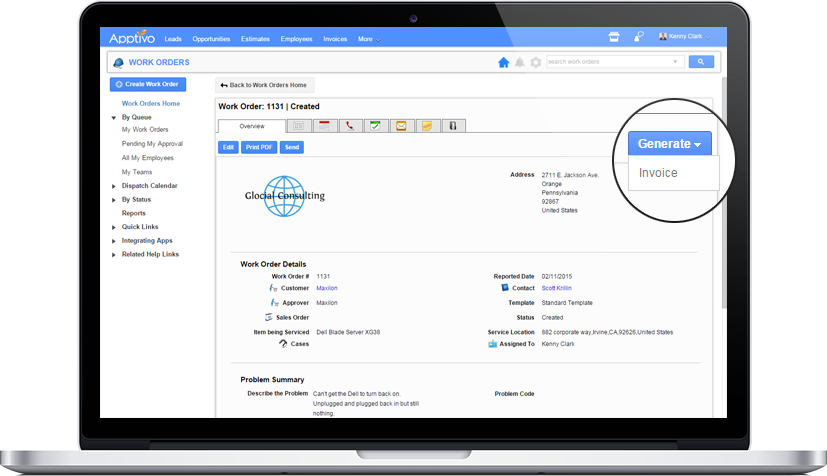
Task: Open the Generate dropdown button
Action: (670, 144)
